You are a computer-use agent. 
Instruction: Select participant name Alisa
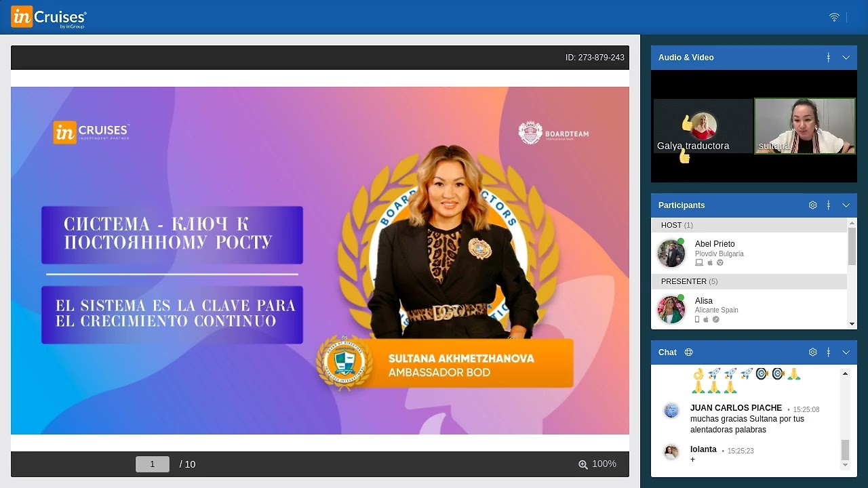click(704, 301)
